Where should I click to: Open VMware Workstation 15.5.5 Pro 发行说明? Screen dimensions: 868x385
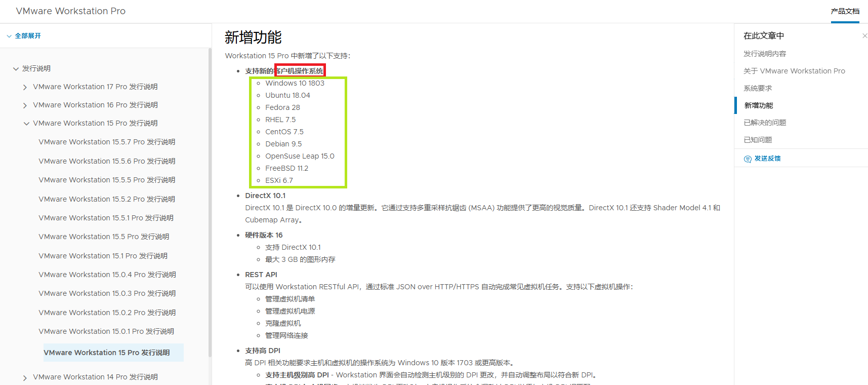point(107,180)
